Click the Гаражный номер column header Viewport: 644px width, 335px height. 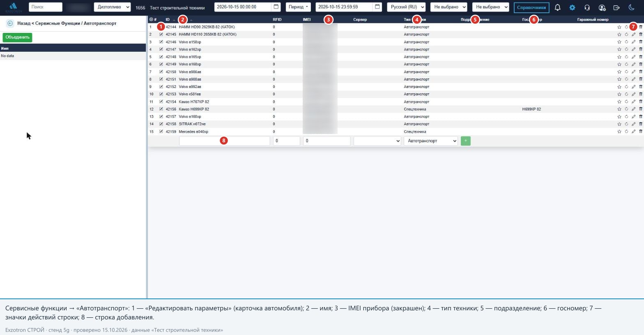click(x=593, y=20)
